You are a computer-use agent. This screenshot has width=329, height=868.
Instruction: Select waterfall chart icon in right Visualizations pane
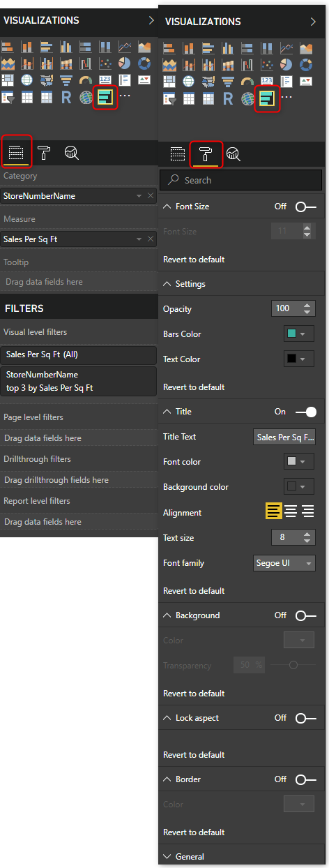pyautogui.click(x=246, y=63)
